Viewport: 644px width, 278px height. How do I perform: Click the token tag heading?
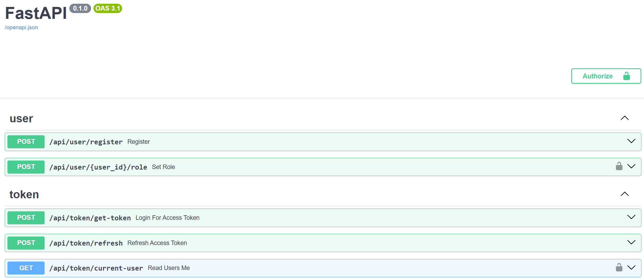tap(24, 195)
